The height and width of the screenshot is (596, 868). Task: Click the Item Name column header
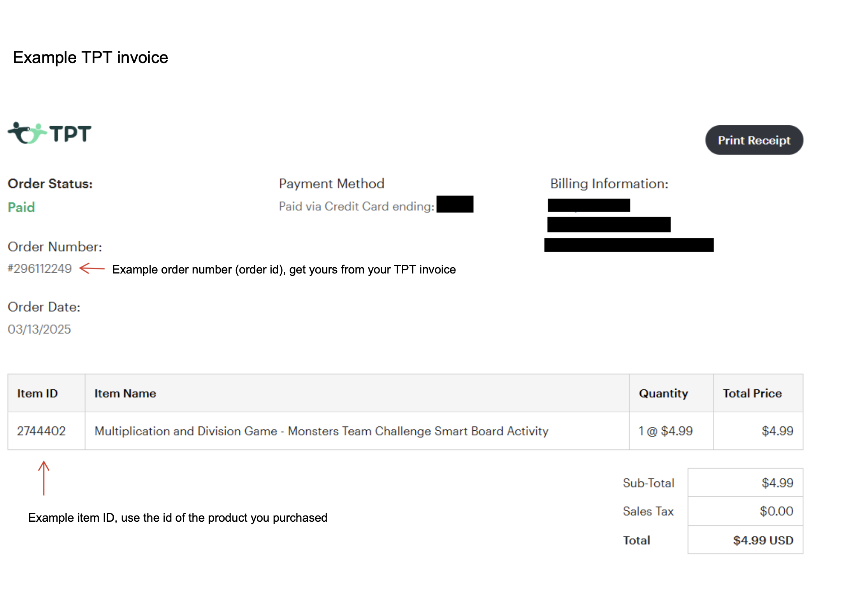[x=125, y=393]
